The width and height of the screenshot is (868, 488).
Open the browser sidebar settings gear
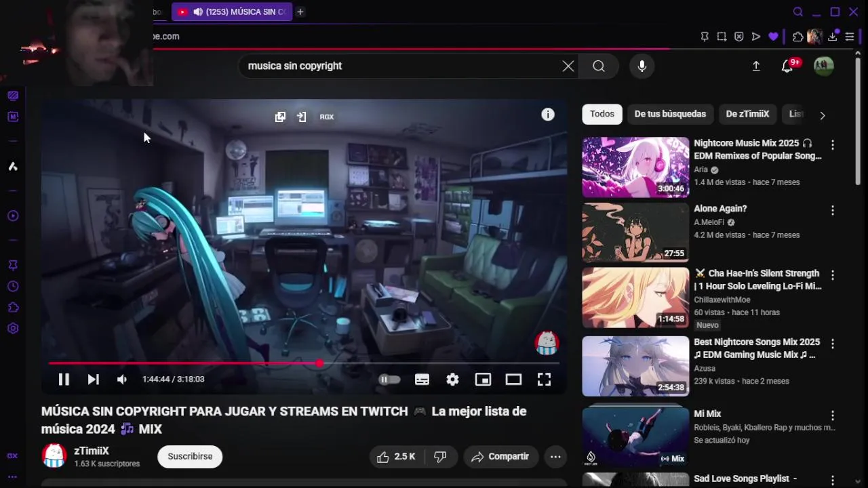(x=13, y=329)
